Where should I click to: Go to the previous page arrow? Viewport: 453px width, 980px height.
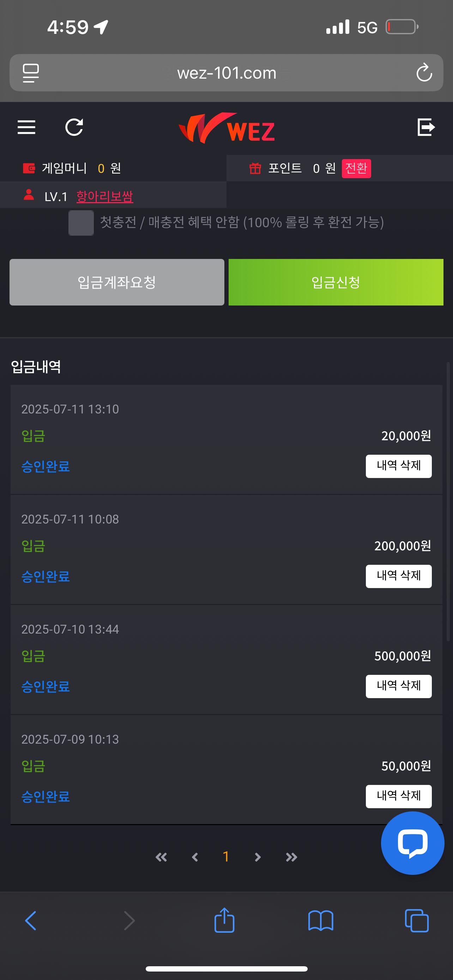coord(195,857)
